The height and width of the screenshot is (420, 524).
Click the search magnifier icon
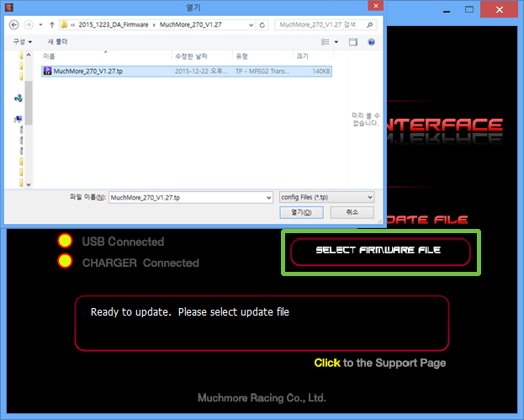pos(369,24)
